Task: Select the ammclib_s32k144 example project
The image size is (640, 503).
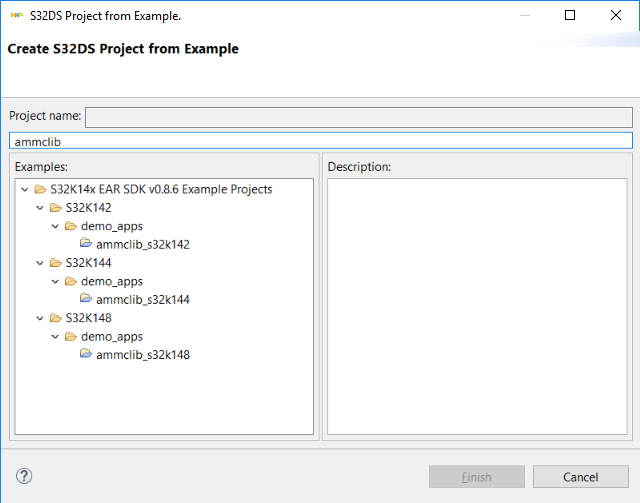Action: (x=142, y=299)
